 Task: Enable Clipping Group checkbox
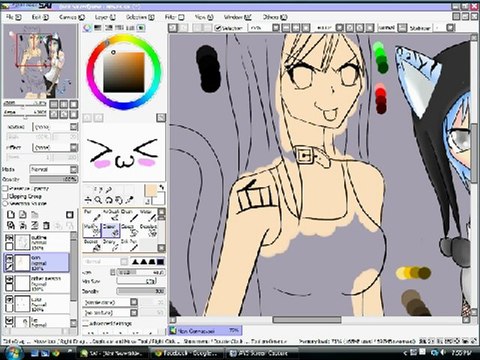coord(5,196)
